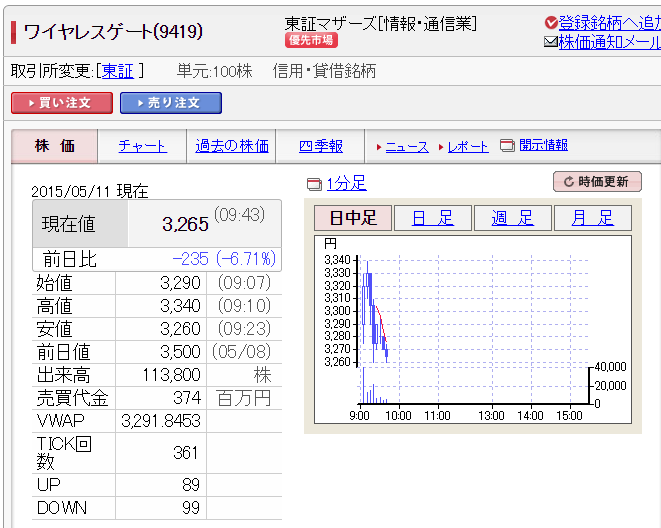Viewport: 661px width, 528px height.
Task: Select the 月足 monthly chart
Action: 592,218
